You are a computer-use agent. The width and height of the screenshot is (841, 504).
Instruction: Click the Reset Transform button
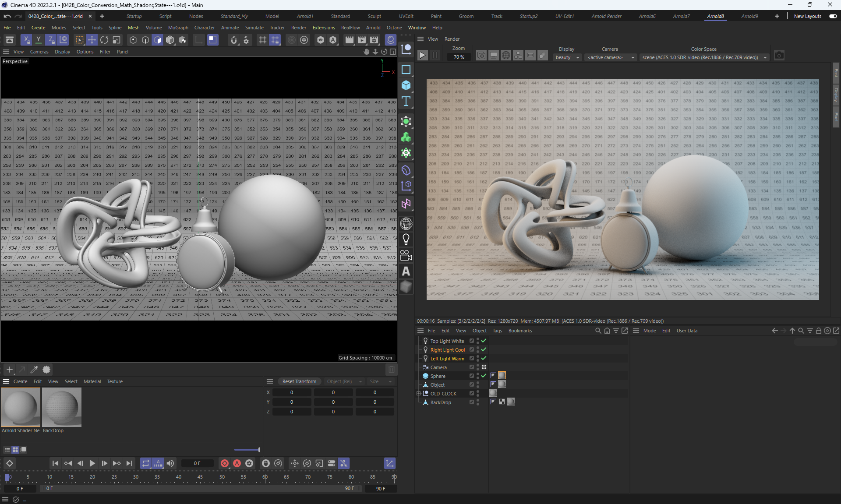point(299,381)
